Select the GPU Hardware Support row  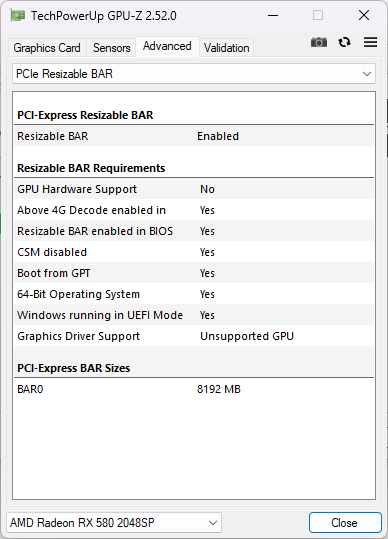[x=194, y=189]
